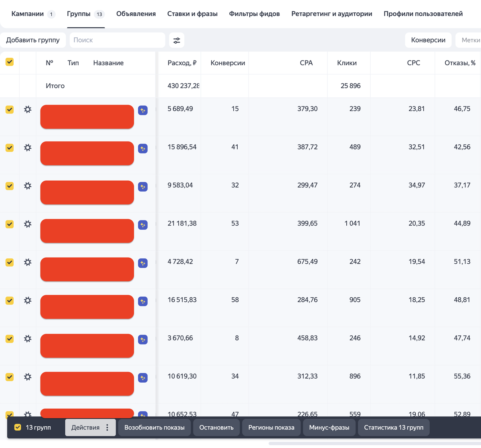Image resolution: width=481 pixels, height=448 pixels.
Task: Select the Группы tab
Action: point(86,14)
